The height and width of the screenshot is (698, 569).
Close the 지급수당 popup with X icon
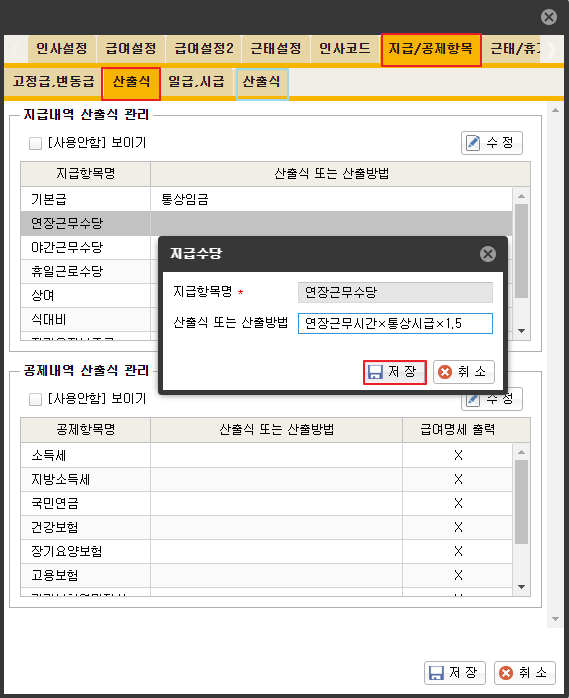coord(488,254)
